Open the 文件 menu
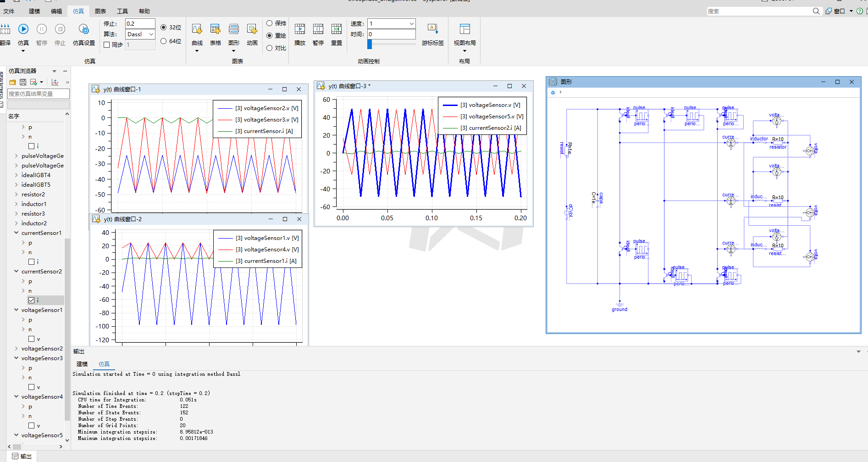 tap(9, 11)
